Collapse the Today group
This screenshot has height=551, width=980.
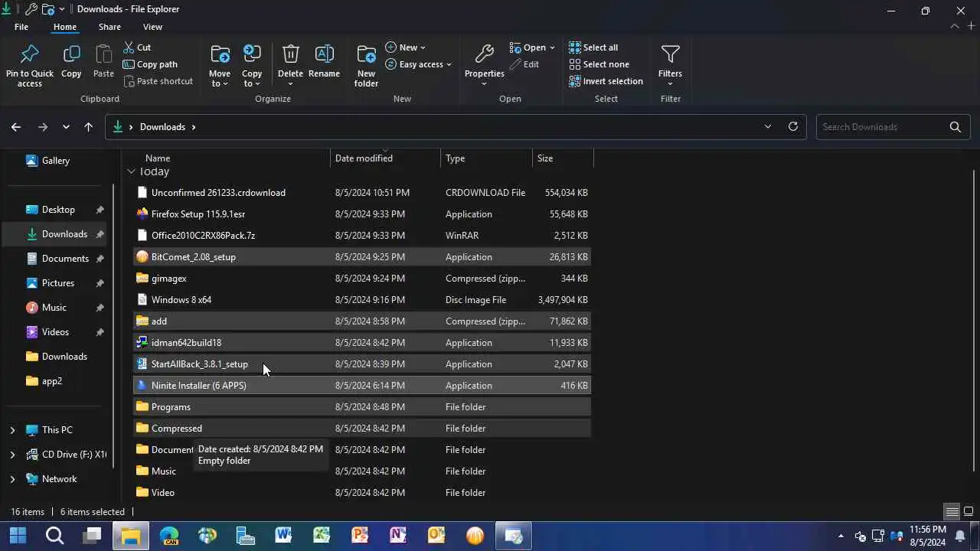tap(131, 171)
